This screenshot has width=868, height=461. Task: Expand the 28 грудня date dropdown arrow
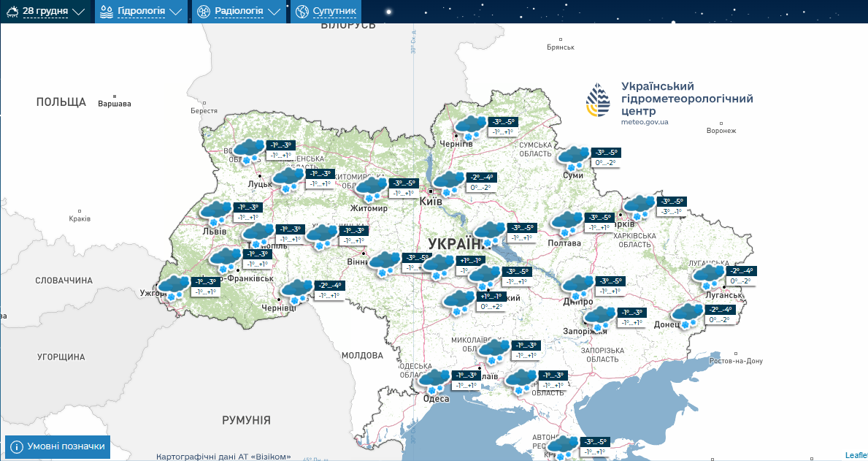(x=79, y=12)
